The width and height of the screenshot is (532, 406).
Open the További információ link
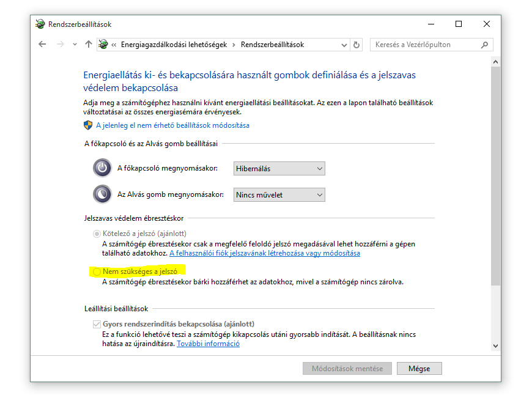coord(208,344)
